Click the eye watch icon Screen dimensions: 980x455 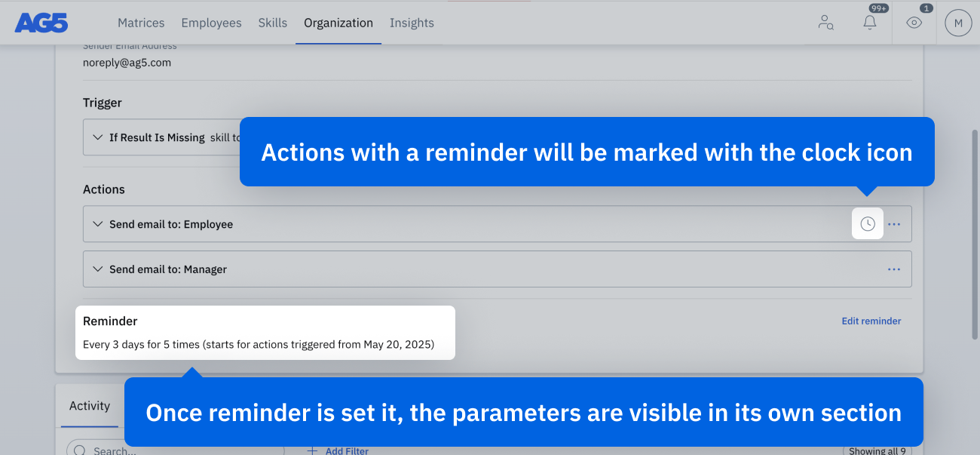[914, 23]
